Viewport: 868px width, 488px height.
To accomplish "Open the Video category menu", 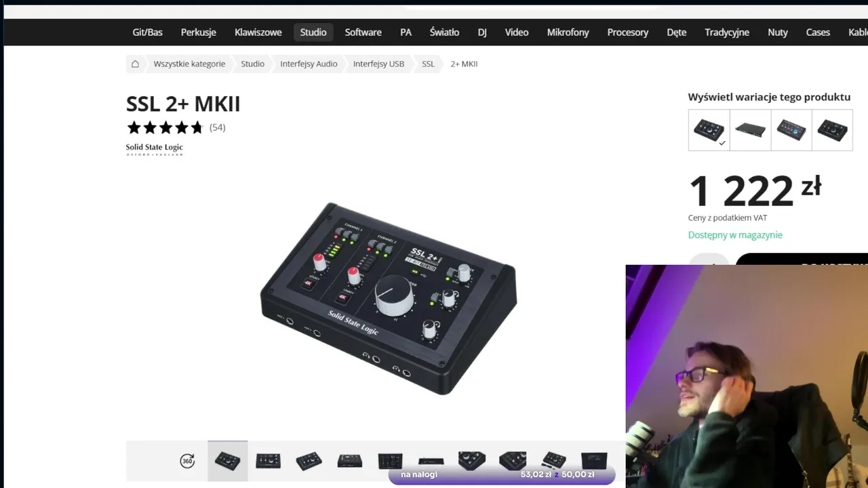I will point(517,32).
